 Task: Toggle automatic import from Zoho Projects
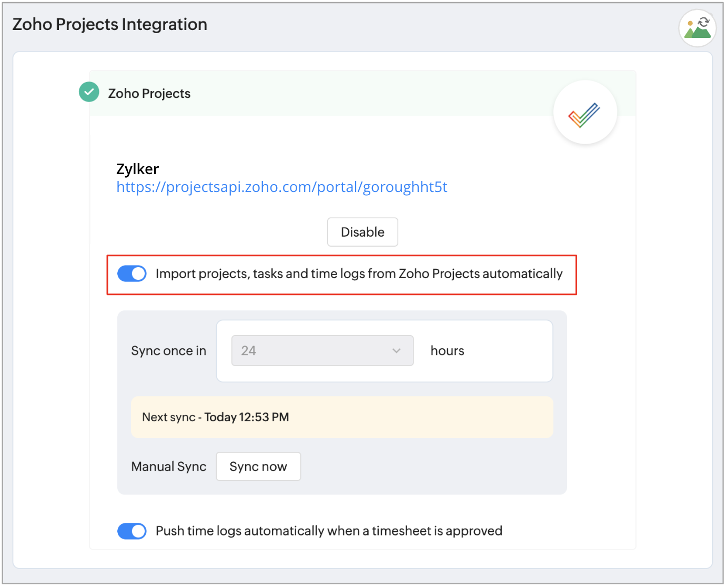pyautogui.click(x=132, y=273)
